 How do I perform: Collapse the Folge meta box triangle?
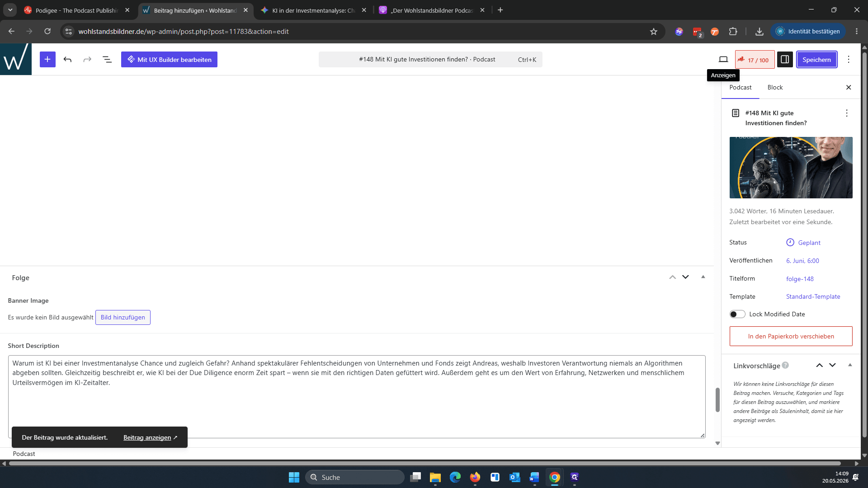703,277
